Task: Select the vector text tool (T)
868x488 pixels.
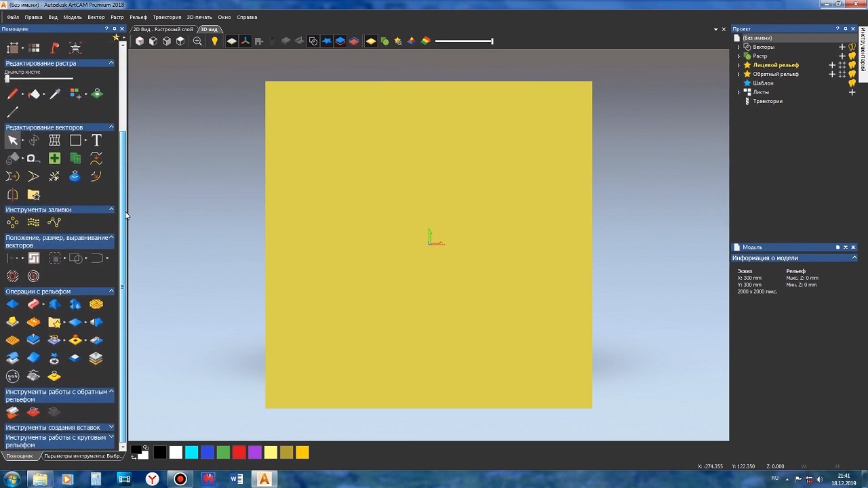Action: (96, 140)
